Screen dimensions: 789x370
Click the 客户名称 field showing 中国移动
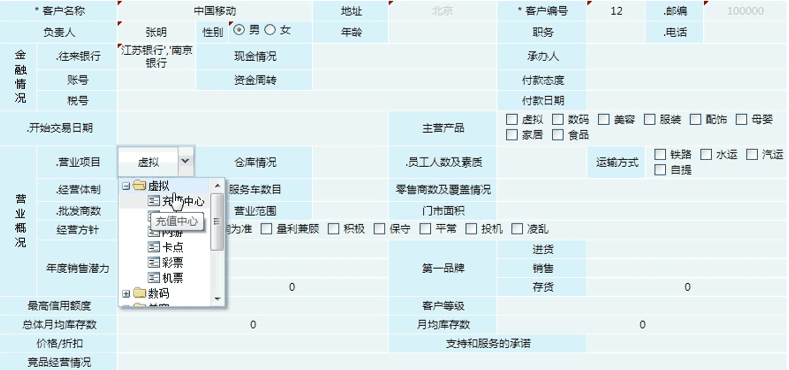pos(215,11)
